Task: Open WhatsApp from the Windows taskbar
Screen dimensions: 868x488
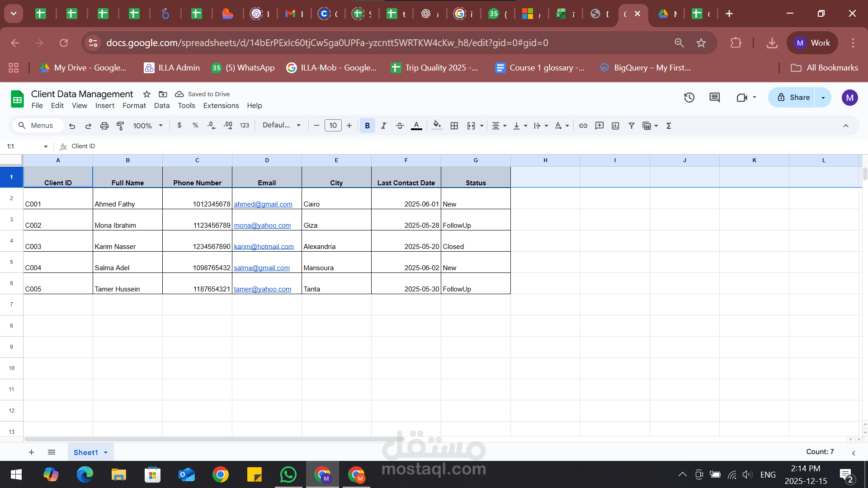Action: (x=288, y=474)
